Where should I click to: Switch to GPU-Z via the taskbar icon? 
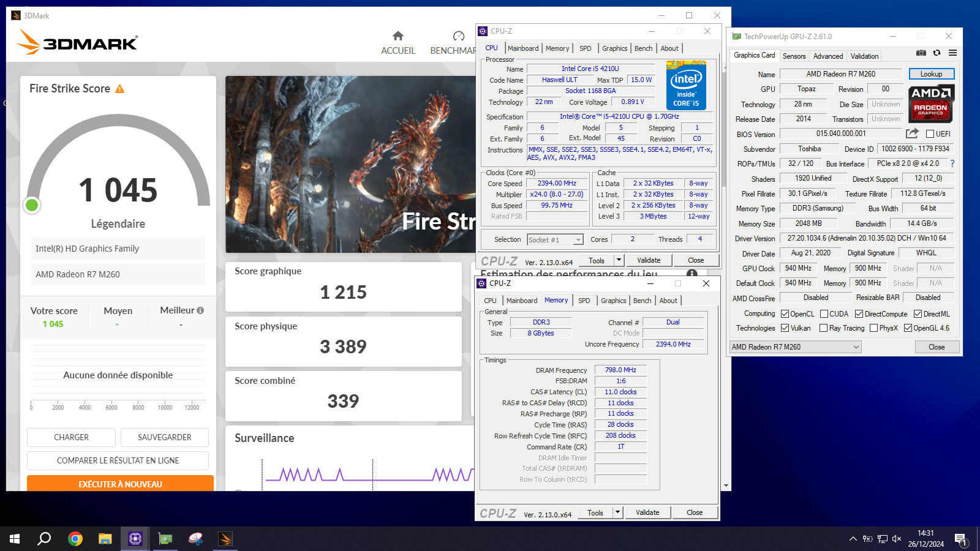[x=165, y=539]
